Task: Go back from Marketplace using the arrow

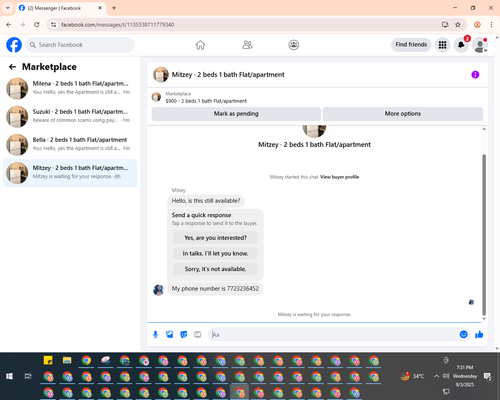Action: [x=12, y=67]
